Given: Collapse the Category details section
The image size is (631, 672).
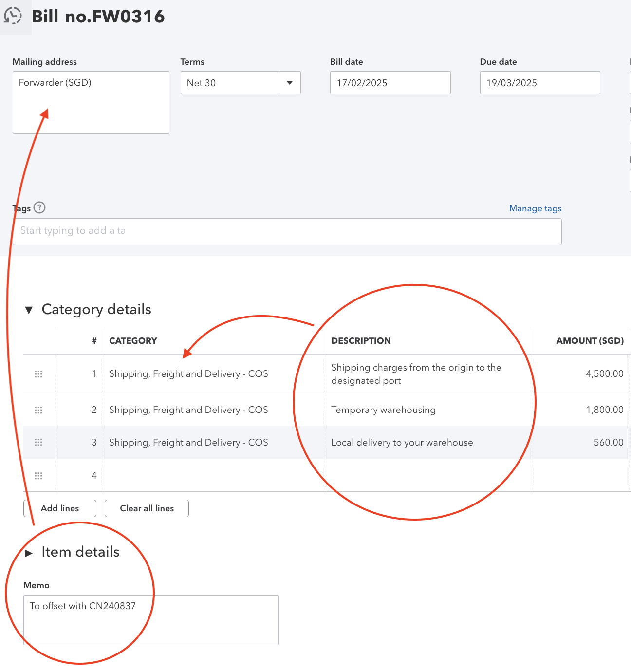Looking at the screenshot, I should point(30,309).
